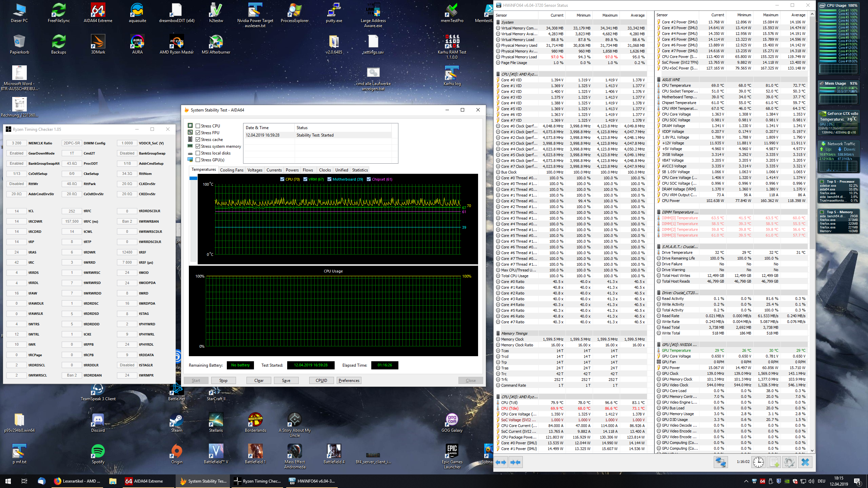Click HWiNFO Maximum column header left panel
The width and height of the screenshot is (868, 488).
[x=606, y=15]
